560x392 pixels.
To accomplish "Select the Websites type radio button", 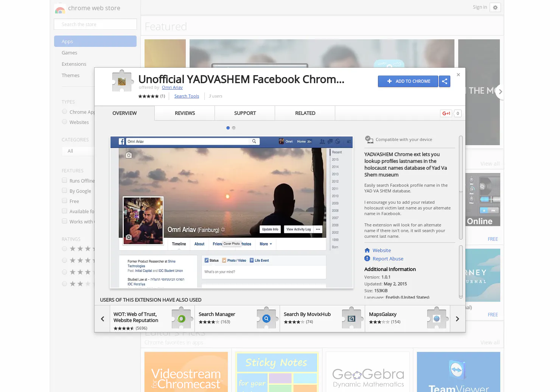I will pyautogui.click(x=64, y=122).
